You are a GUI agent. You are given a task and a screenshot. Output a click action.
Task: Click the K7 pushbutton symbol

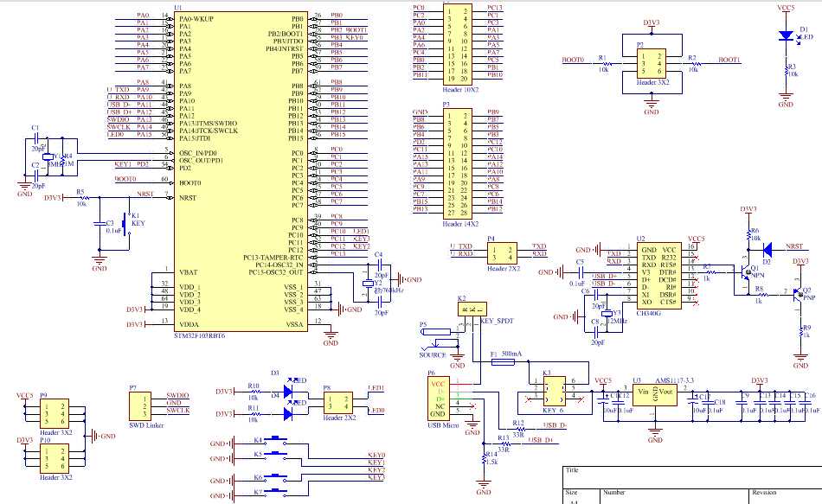click(276, 491)
